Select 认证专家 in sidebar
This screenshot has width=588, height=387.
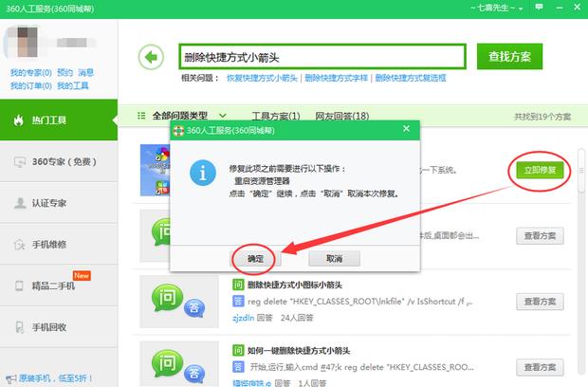click(59, 203)
